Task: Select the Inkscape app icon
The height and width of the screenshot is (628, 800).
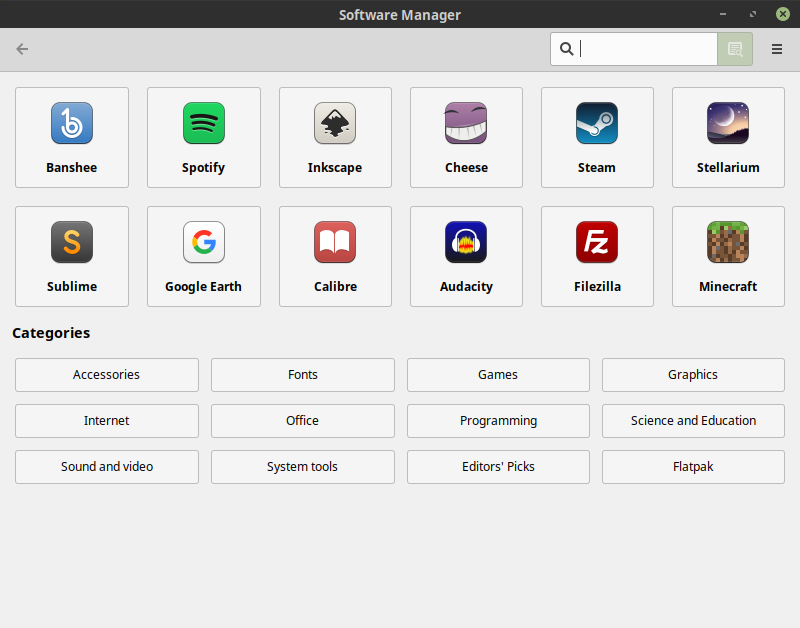Action: tap(335, 123)
